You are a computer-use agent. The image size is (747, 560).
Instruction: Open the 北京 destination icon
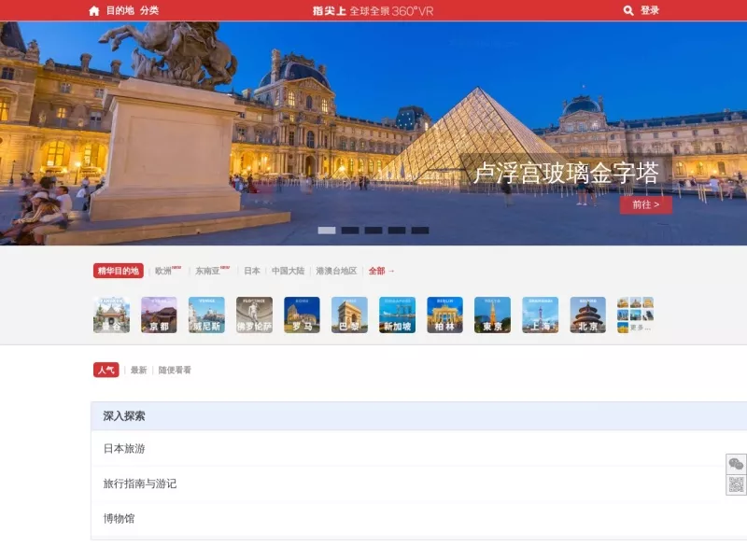[x=588, y=315]
